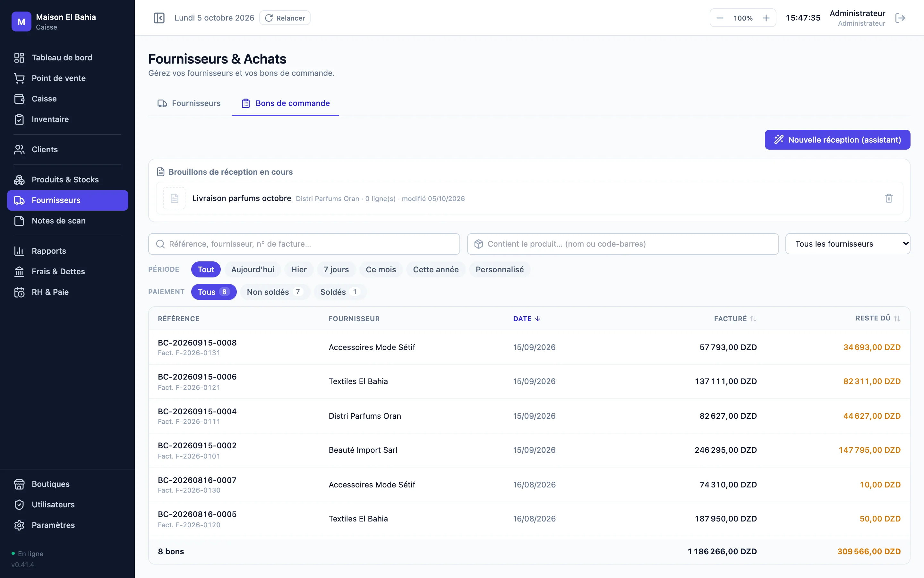The width and height of the screenshot is (924, 578).
Task: Switch to the Fournisseurs tab
Action: [189, 103]
